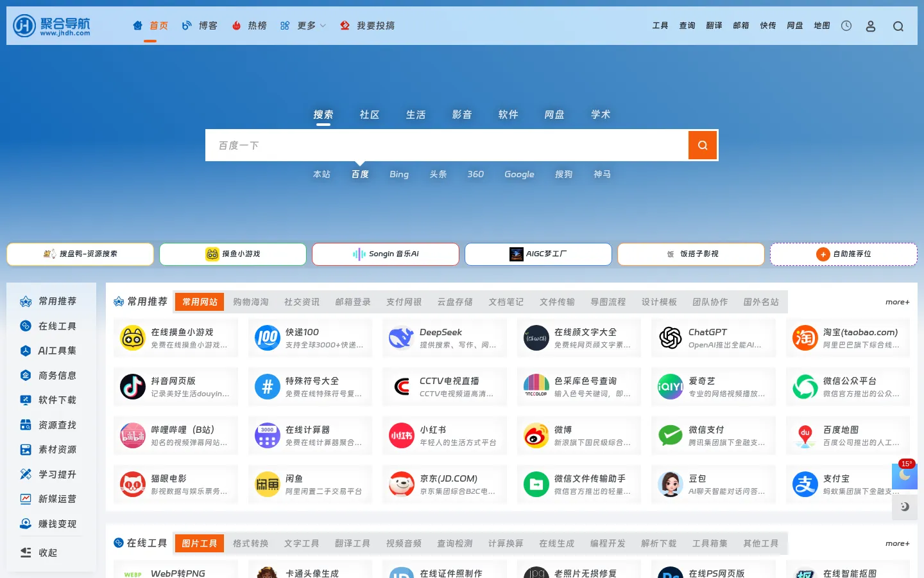The width and height of the screenshot is (924, 578).
Task: Go to 热榜 in the top navigation
Action: click(x=249, y=26)
